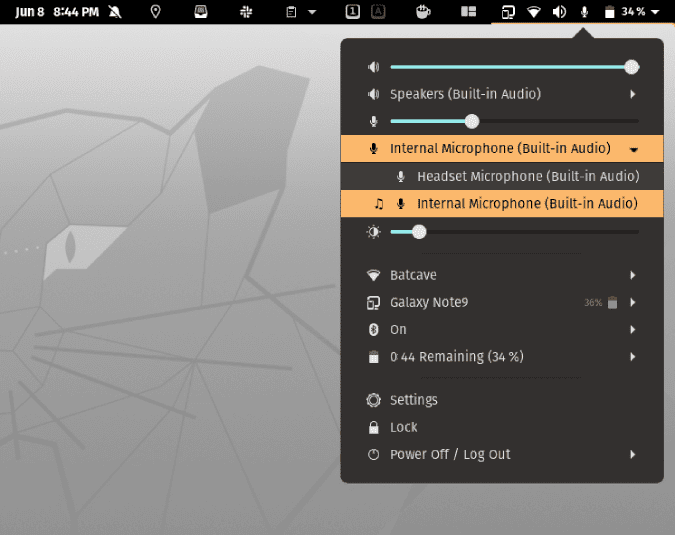Open the Bluetooth On submenu
The image size is (675, 535).
pyautogui.click(x=502, y=330)
